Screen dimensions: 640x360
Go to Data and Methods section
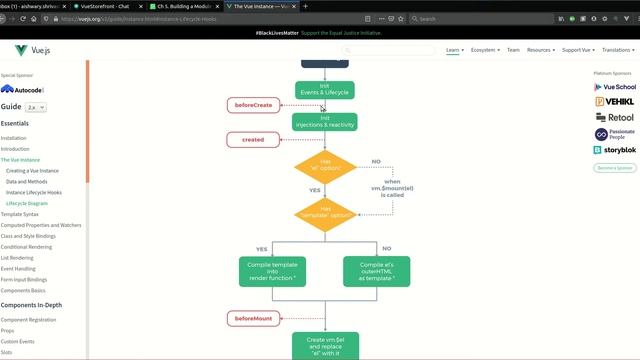pos(27,182)
